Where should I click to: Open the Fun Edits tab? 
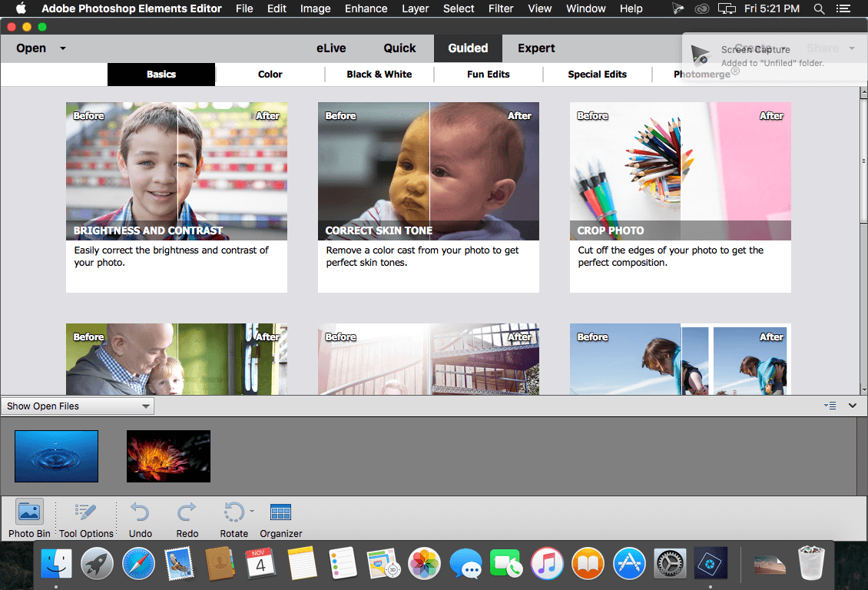coord(489,75)
